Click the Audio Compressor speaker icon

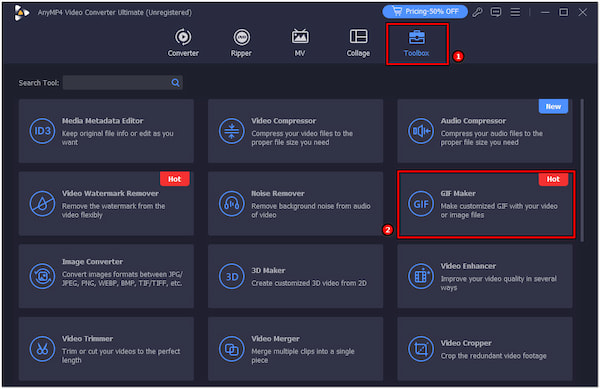[x=421, y=131]
